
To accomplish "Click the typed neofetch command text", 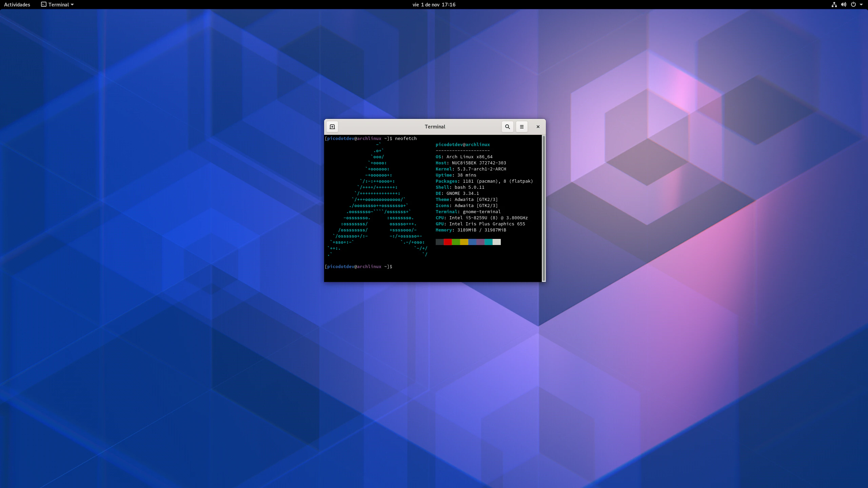I will (406, 139).
